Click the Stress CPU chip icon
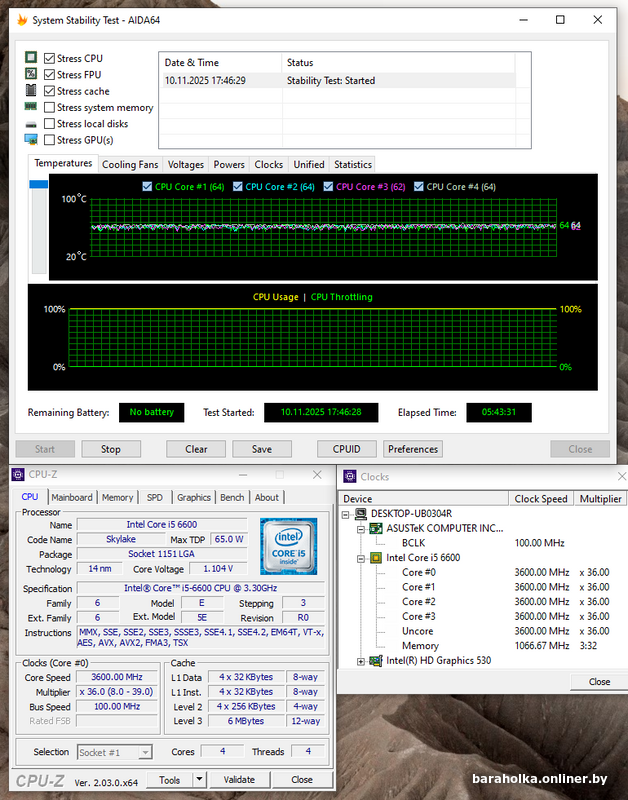The height and width of the screenshot is (800, 628). (31, 58)
